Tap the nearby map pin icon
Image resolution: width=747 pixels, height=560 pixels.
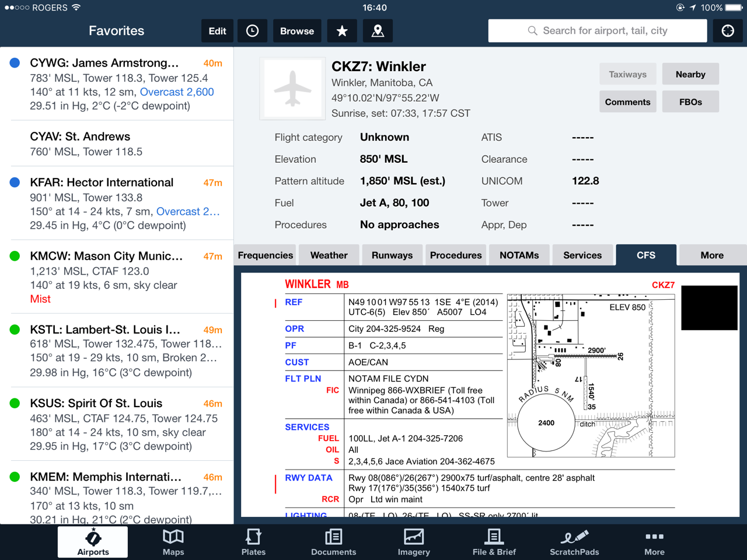[378, 31]
